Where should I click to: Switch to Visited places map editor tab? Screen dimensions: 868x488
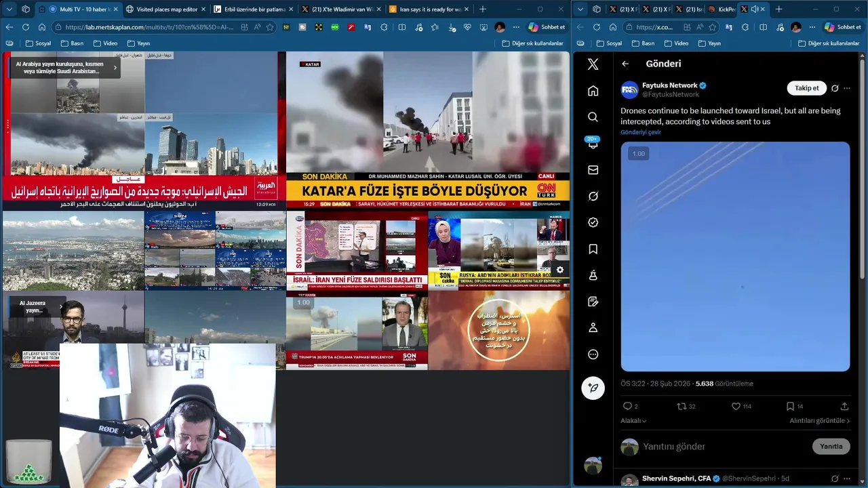[x=167, y=9]
